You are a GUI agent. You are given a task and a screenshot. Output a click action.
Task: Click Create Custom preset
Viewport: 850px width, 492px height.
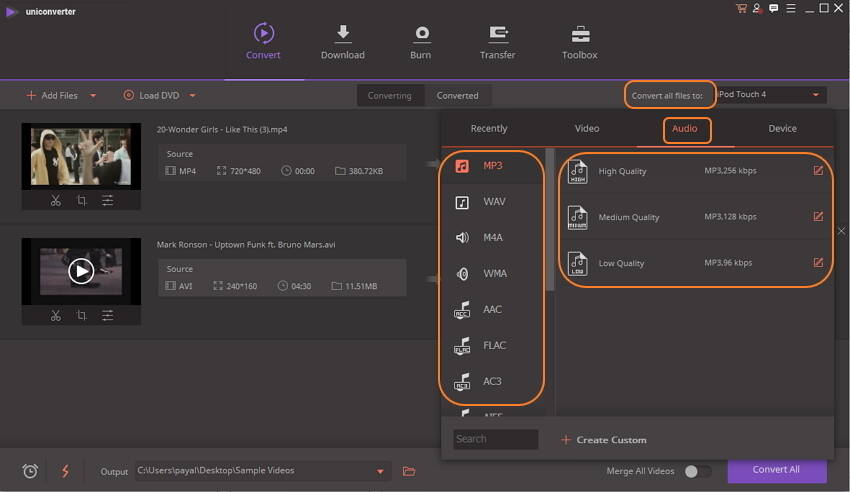point(604,440)
